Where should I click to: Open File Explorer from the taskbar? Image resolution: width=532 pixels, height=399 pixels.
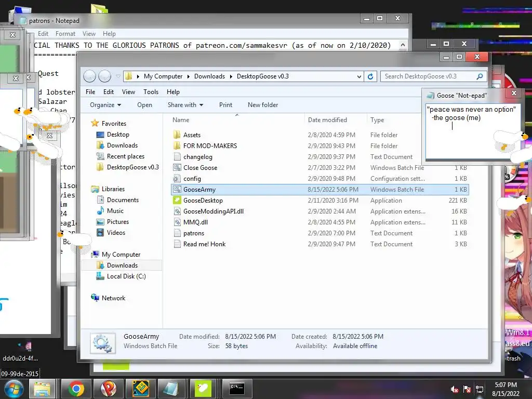click(42, 389)
